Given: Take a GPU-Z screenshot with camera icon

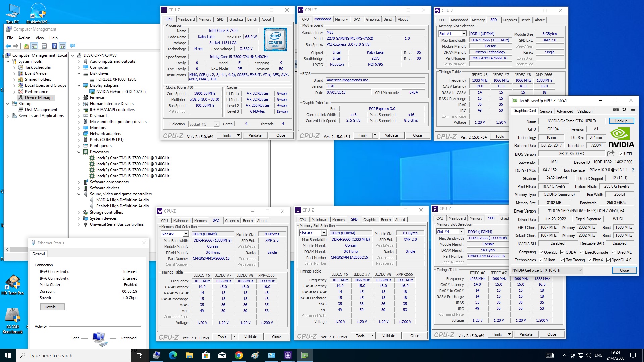Looking at the screenshot, I should tap(616, 110).
